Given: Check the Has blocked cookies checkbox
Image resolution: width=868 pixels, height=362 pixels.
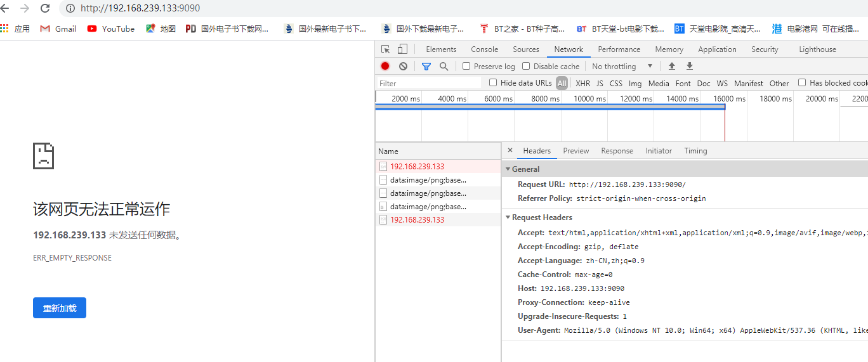Looking at the screenshot, I should pos(802,82).
